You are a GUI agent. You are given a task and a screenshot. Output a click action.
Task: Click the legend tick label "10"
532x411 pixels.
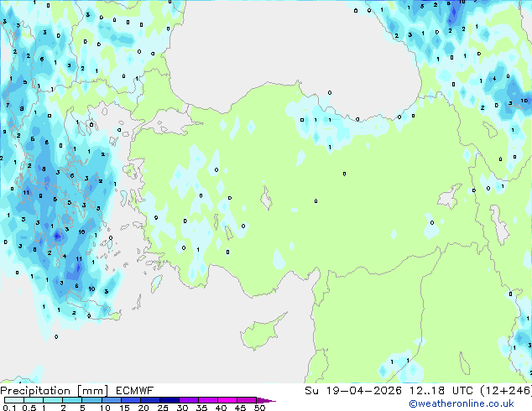tap(105, 408)
